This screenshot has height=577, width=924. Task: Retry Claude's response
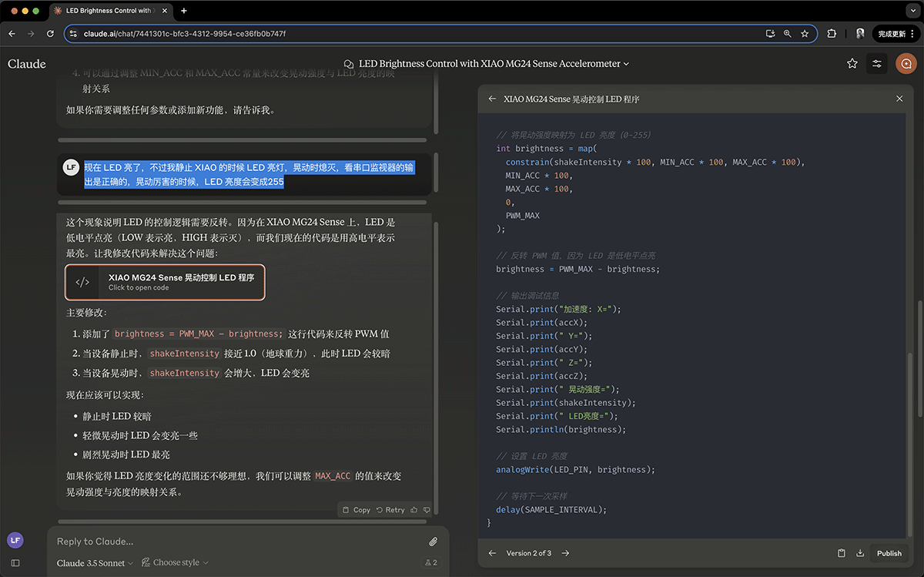click(x=390, y=510)
